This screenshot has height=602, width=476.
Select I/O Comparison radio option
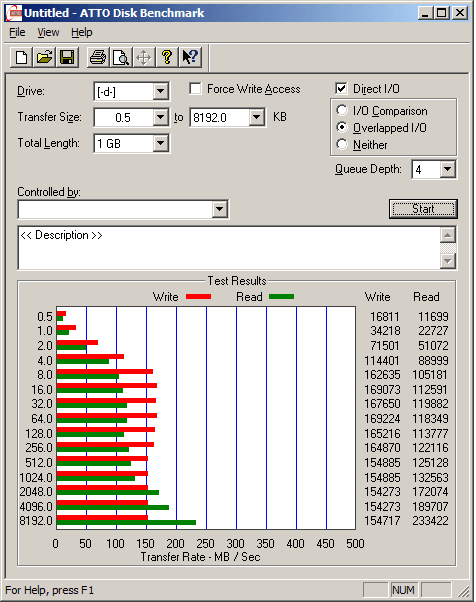pyautogui.click(x=342, y=111)
